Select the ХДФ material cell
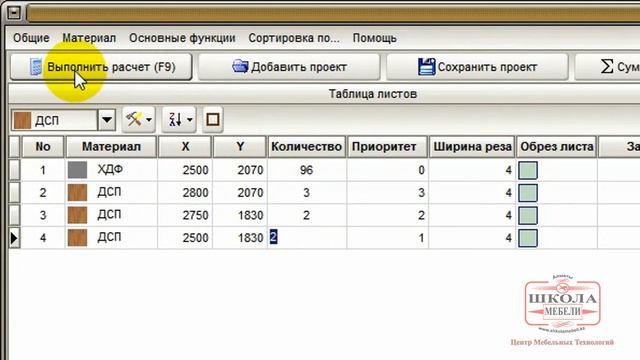Image resolution: width=640 pixels, height=360 pixels. [111, 170]
